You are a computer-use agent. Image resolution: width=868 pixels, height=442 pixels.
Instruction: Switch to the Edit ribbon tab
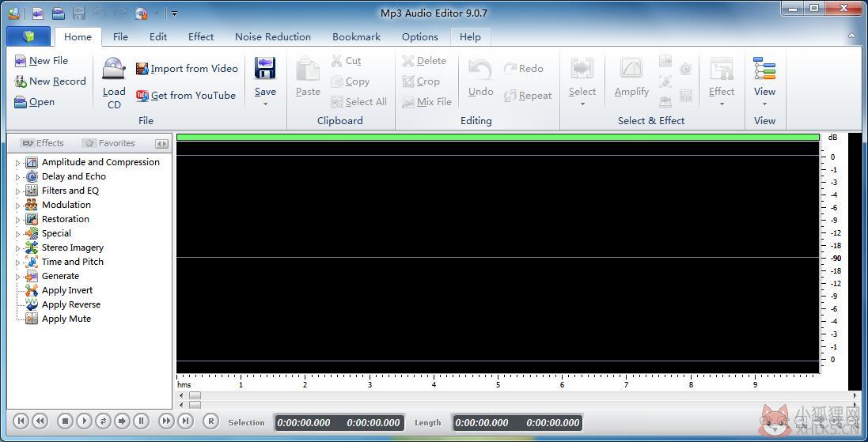[x=157, y=37]
